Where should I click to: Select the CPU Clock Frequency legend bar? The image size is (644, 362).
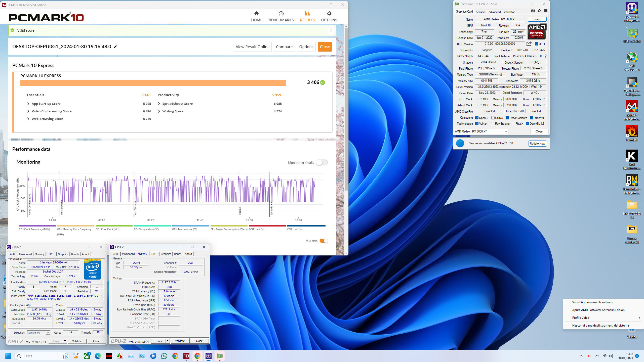(37, 226)
